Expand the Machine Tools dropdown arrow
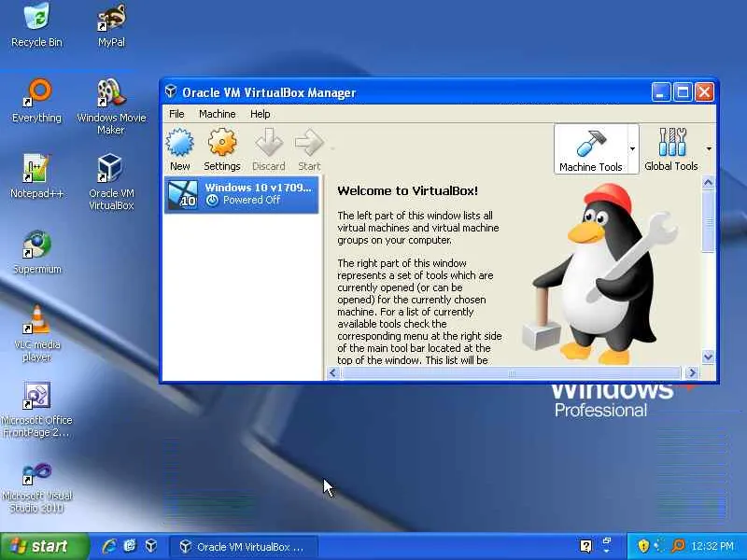747x560 pixels. [x=633, y=149]
